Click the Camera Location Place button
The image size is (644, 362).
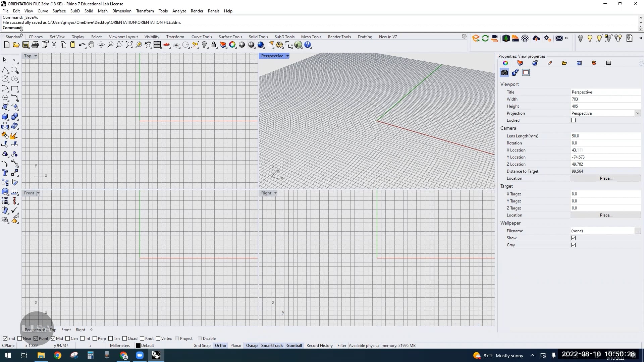point(606,178)
